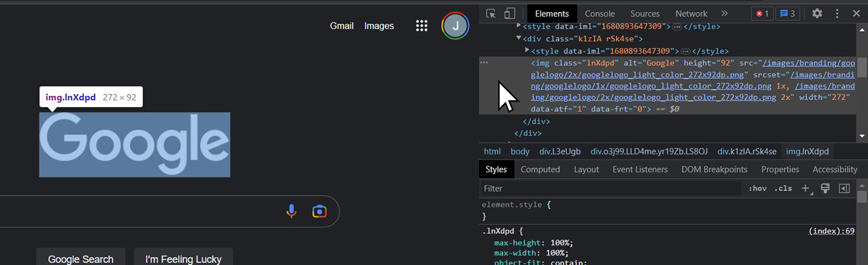Image resolution: width=868 pixels, height=265 pixels.
Task: Open the Google apps grid
Action: pyautogui.click(x=421, y=26)
